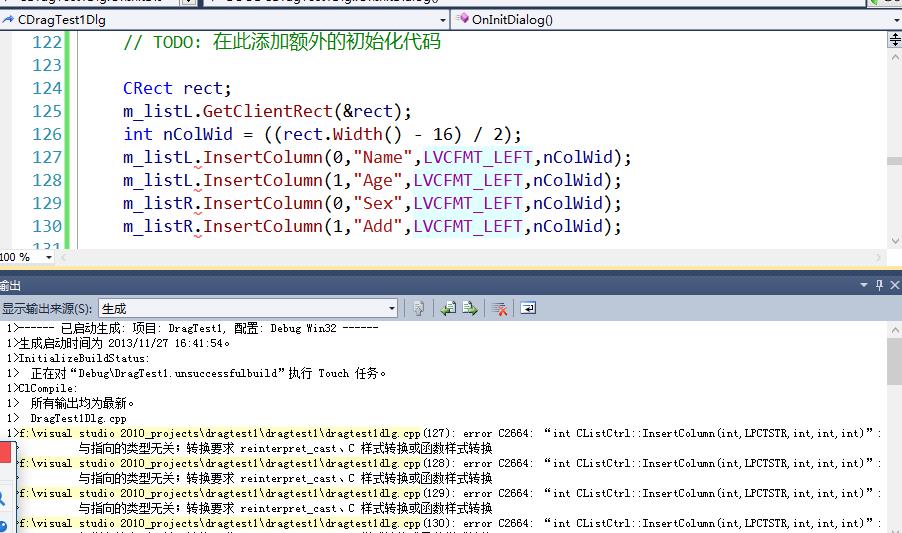Click the InitializeBuildStatus: output line
Screen dimensions: 902x533
point(78,359)
